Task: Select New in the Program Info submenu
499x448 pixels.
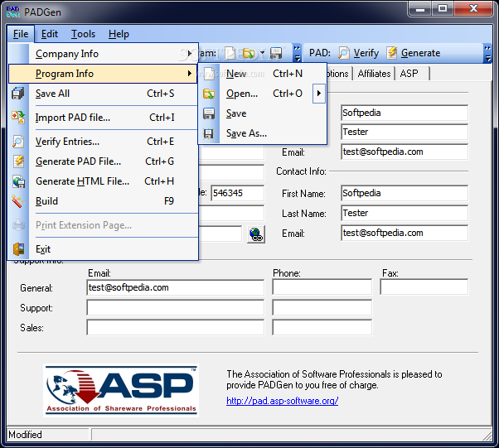Action: 262,74
